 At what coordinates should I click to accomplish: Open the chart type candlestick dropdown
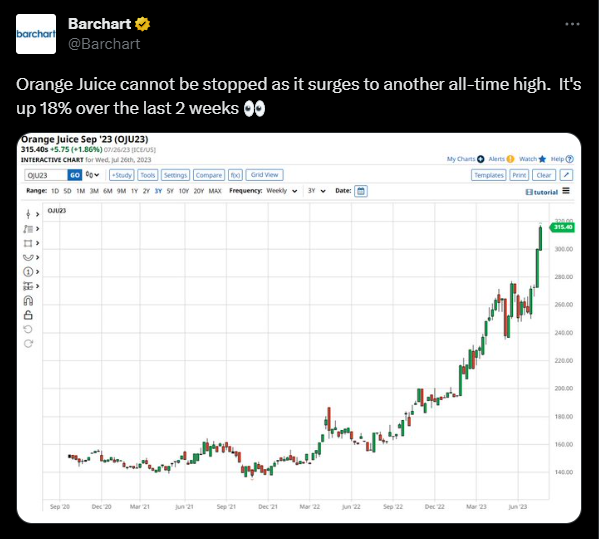tap(92, 175)
